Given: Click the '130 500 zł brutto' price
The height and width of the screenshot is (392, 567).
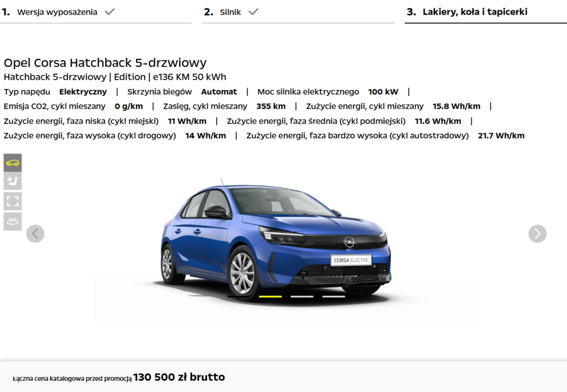Looking at the screenshot, I should click(x=179, y=377).
